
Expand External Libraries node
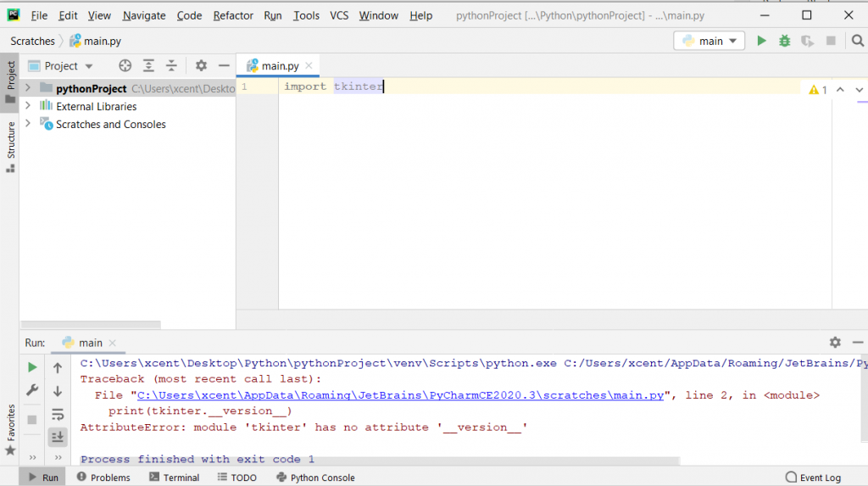(x=28, y=105)
